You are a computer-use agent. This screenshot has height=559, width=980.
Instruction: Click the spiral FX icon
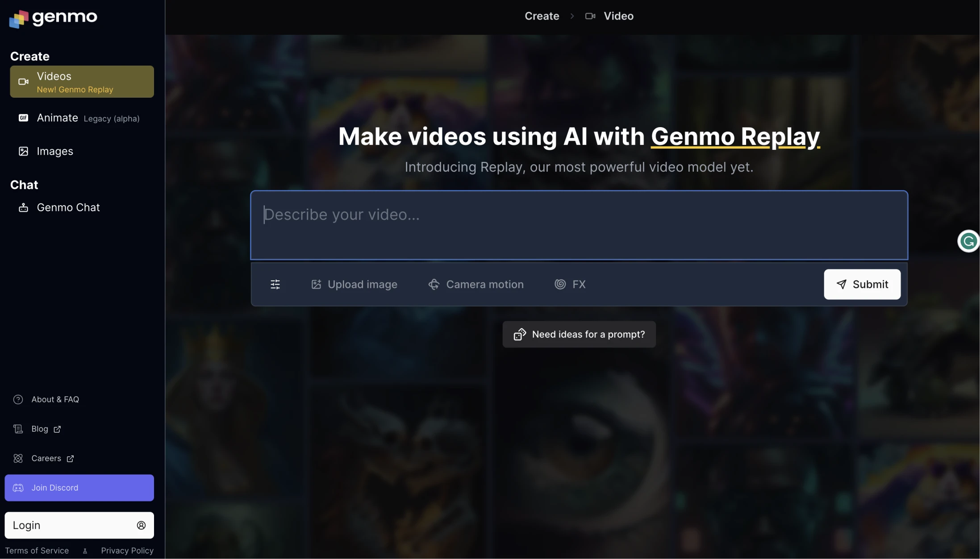click(x=560, y=284)
